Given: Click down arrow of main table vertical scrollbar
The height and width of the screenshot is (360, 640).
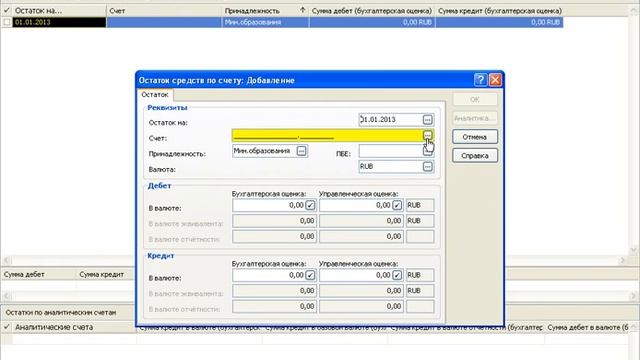Looking at the screenshot, I should tap(634, 249).
